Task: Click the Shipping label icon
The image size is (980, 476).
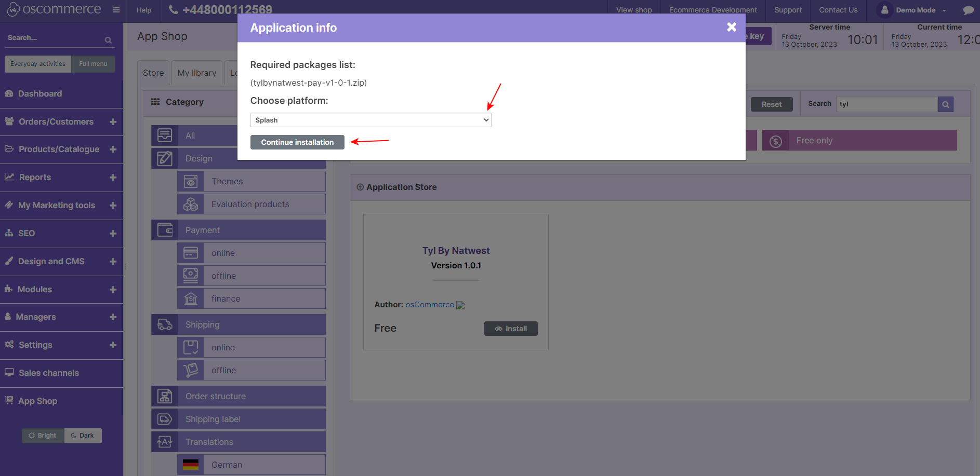Action: [165, 419]
